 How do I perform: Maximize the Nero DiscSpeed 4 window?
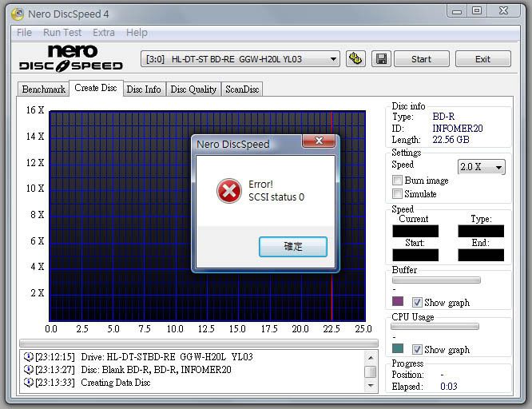click(x=477, y=10)
